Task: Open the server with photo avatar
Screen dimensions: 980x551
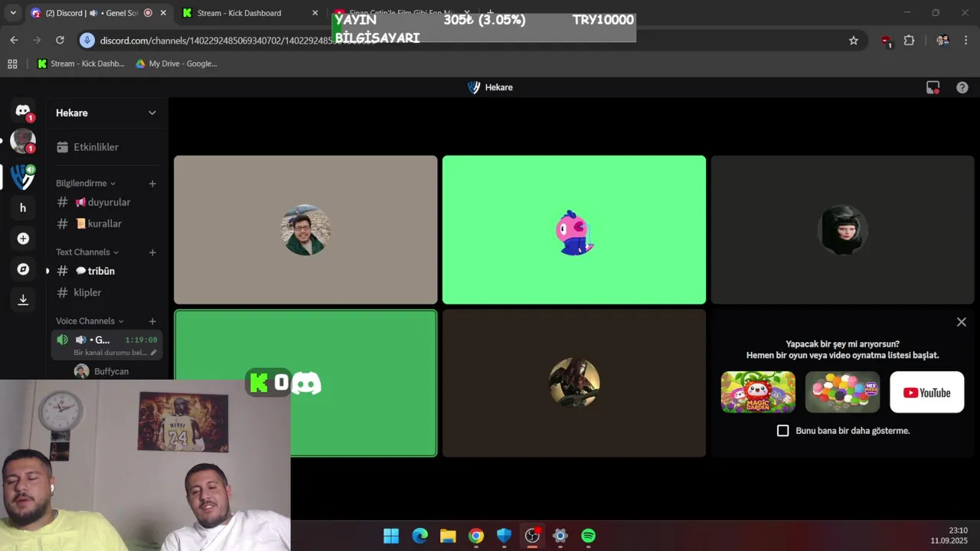Action: pos(23,142)
